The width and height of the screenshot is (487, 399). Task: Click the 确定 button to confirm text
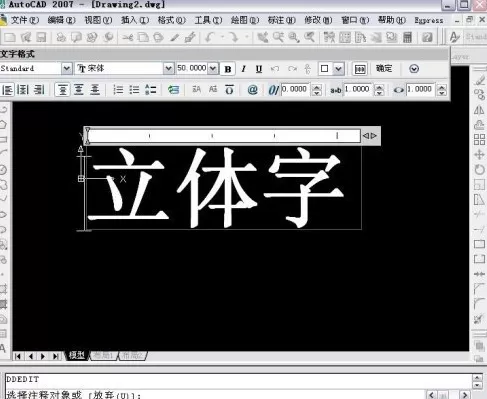384,68
